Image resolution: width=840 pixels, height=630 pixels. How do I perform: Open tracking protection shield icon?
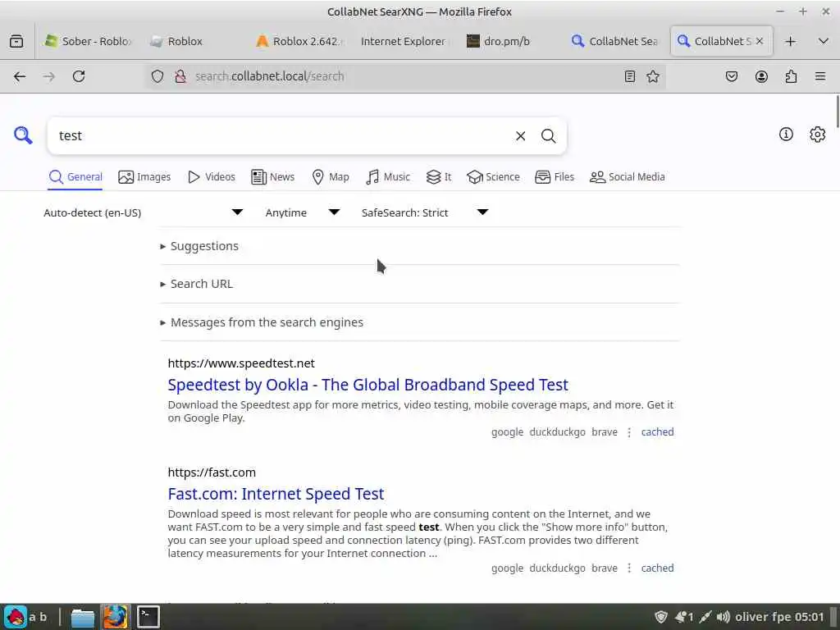pos(157,76)
